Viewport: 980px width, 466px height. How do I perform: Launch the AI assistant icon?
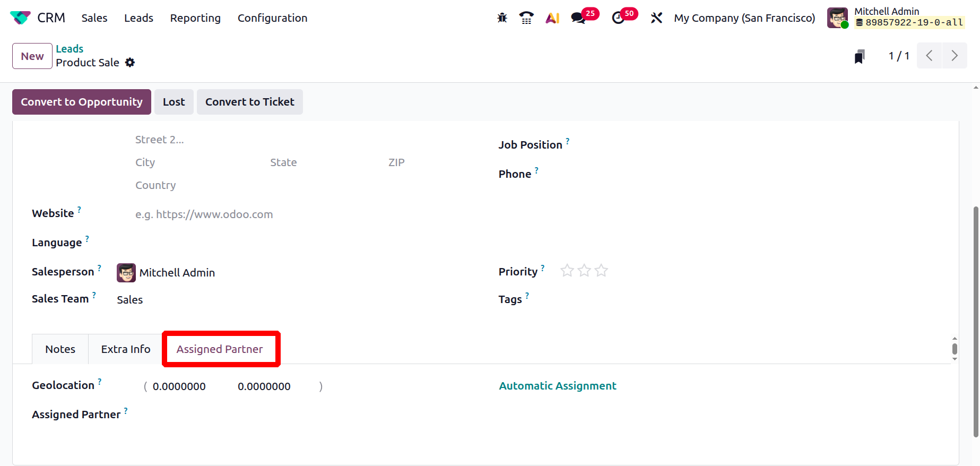[552, 18]
